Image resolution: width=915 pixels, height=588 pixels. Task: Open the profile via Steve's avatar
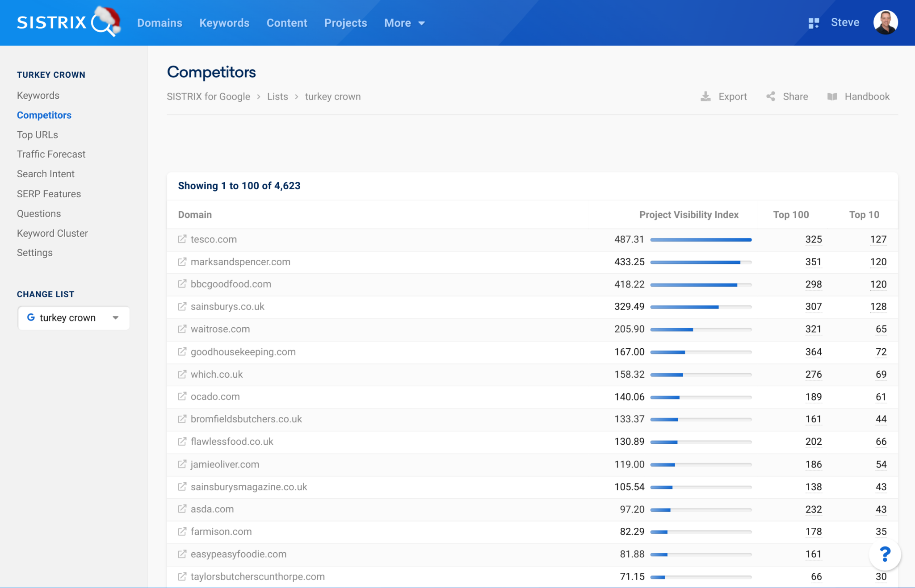(886, 22)
